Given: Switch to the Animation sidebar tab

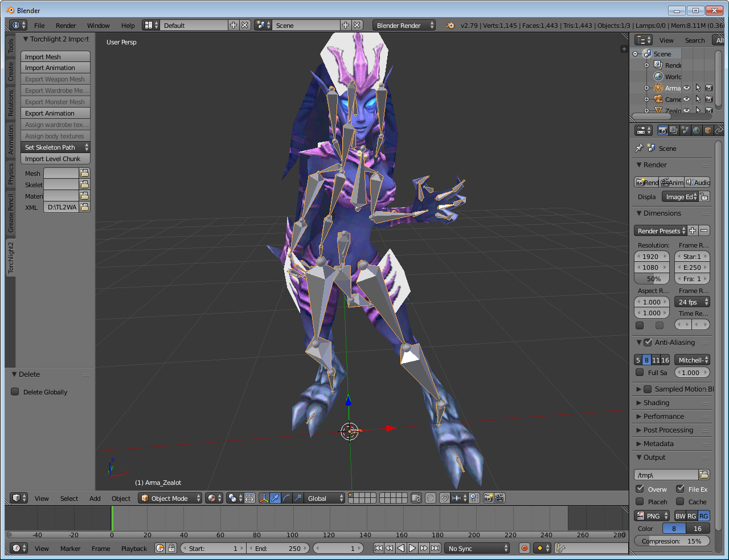Looking at the screenshot, I should coord(10,140).
